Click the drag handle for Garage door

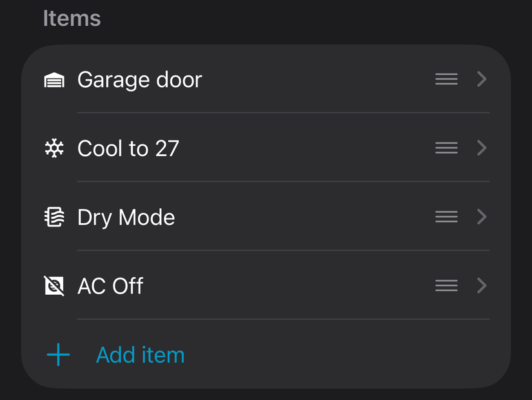point(446,79)
